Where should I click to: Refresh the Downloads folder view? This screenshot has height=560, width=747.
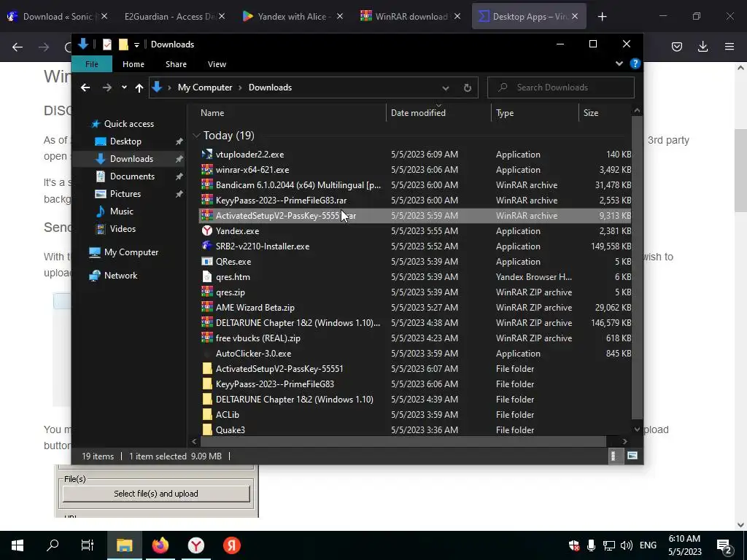click(x=468, y=87)
